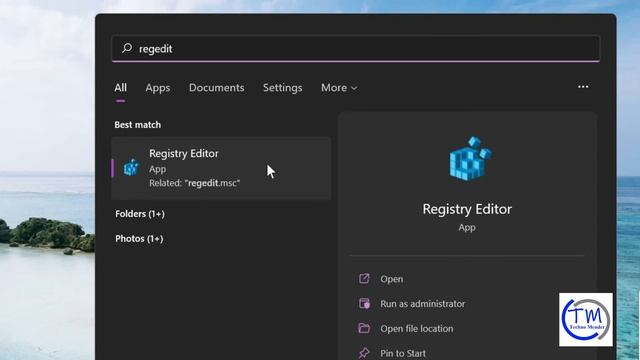The image size is (640, 360).
Task: Switch to the All tab
Action: [120, 88]
